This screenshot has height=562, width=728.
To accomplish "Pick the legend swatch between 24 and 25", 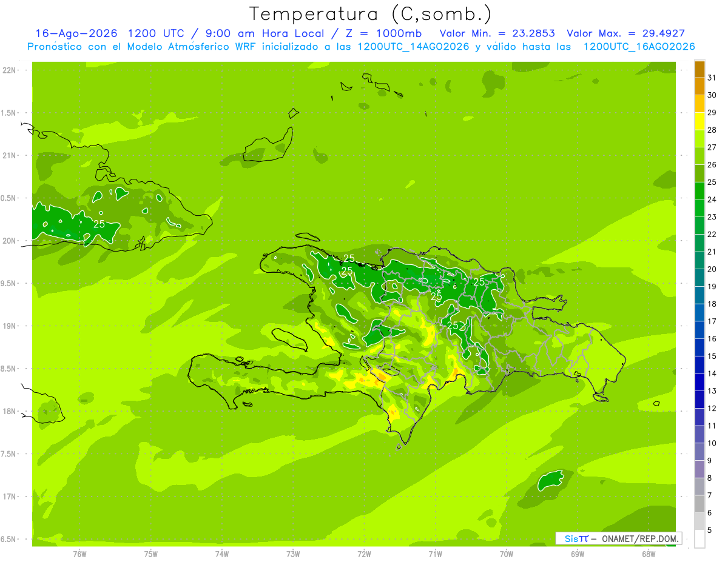I will pyautogui.click(x=699, y=191).
